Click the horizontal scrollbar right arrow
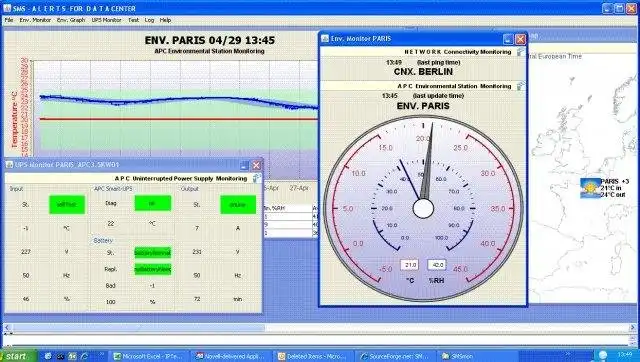The height and width of the screenshot is (362, 640). (633, 327)
